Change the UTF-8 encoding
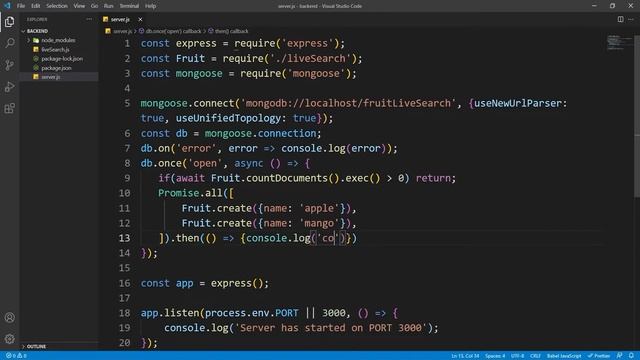Image resolution: width=640 pixels, height=360 pixels. click(517, 356)
